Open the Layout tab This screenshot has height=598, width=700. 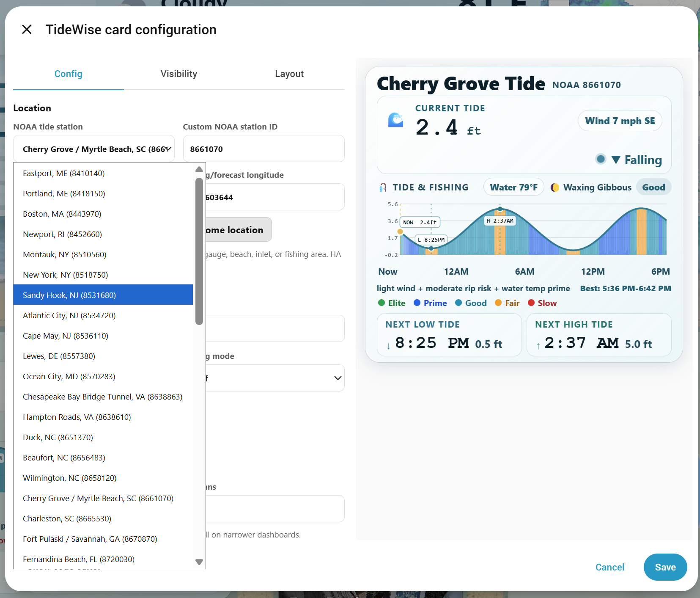[289, 74]
